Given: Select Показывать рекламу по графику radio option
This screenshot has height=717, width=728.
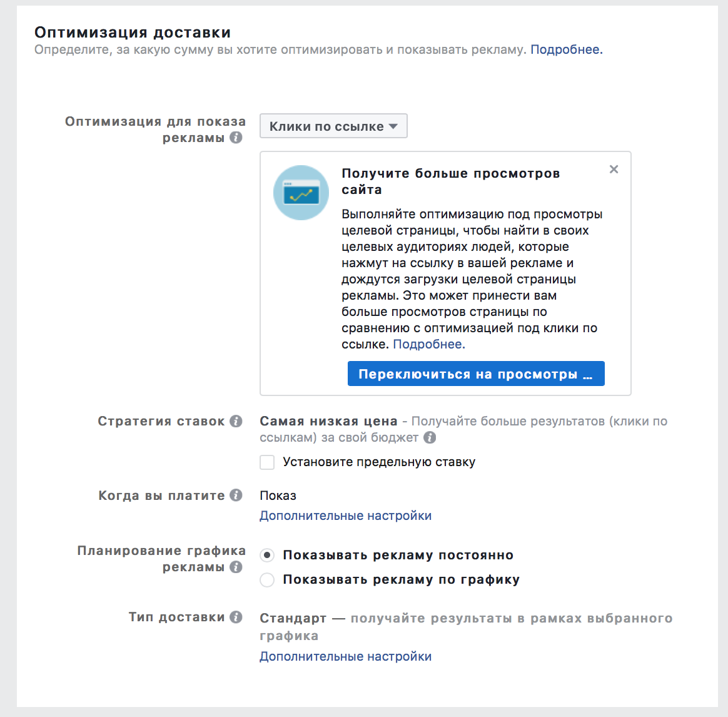Looking at the screenshot, I should click(267, 580).
